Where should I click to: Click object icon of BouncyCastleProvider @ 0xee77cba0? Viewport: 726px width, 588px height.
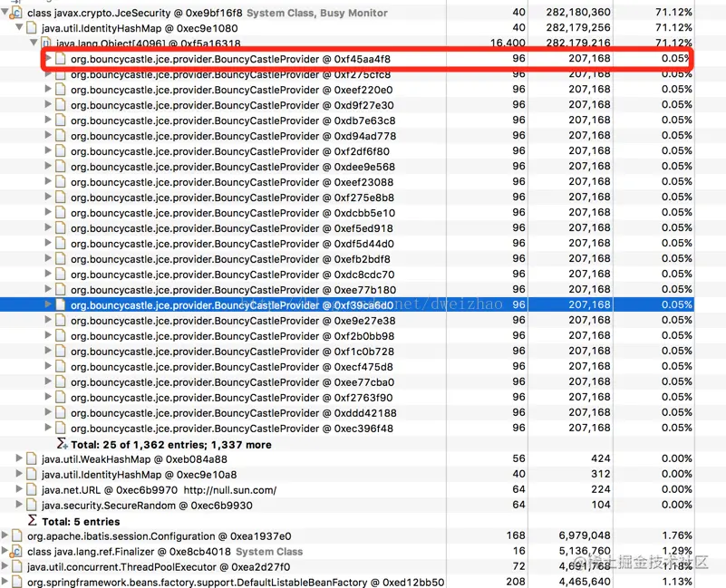coord(60,381)
